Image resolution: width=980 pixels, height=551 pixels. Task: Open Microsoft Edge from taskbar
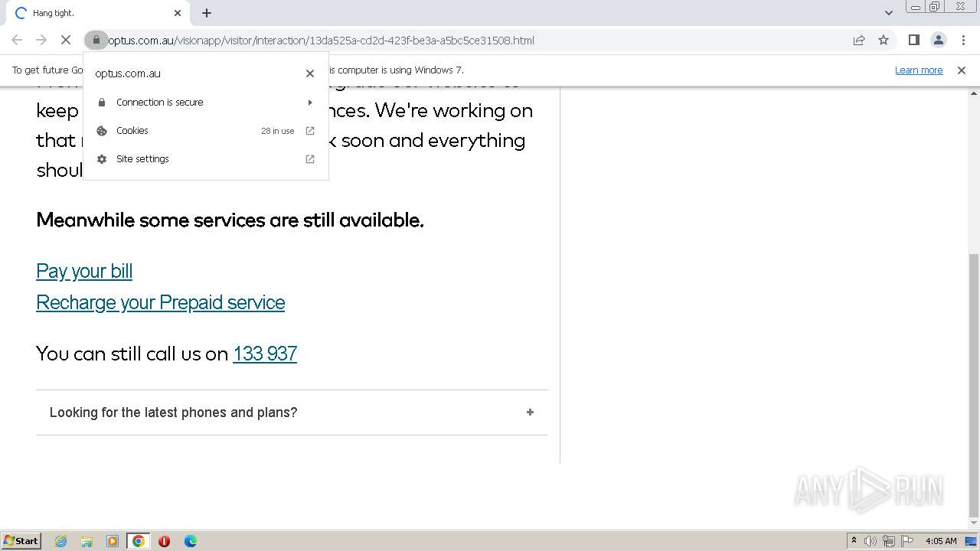191,541
